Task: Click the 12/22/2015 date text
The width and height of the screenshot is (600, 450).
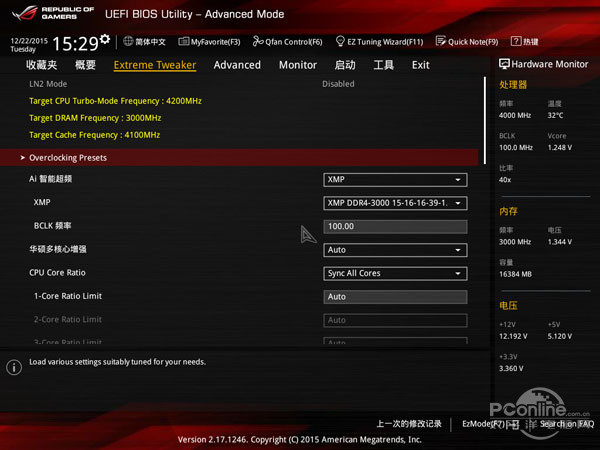Action: [x=29, y=41]
